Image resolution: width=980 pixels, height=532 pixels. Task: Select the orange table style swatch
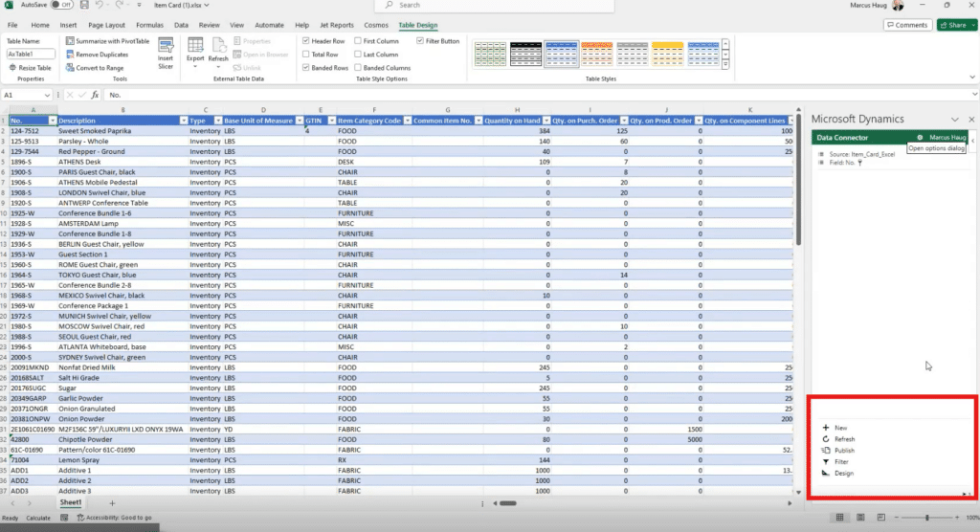pyautogui.click(x=596, y=54)
